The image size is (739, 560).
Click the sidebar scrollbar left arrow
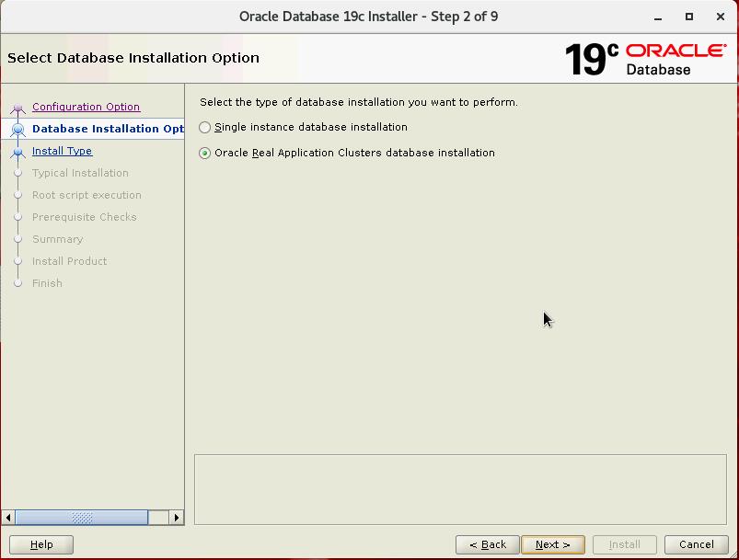(8, 518)
